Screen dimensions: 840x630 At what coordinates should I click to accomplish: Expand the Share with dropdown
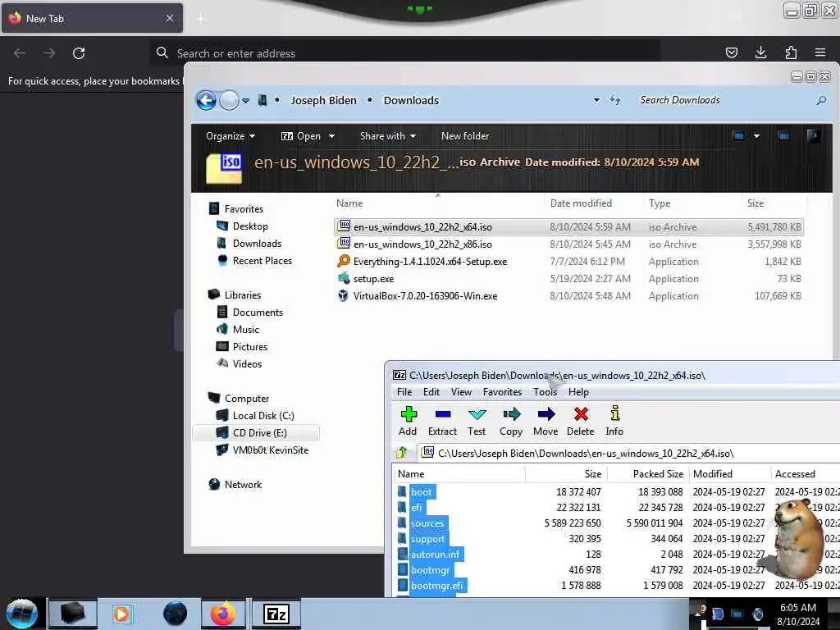pos(388,136)
